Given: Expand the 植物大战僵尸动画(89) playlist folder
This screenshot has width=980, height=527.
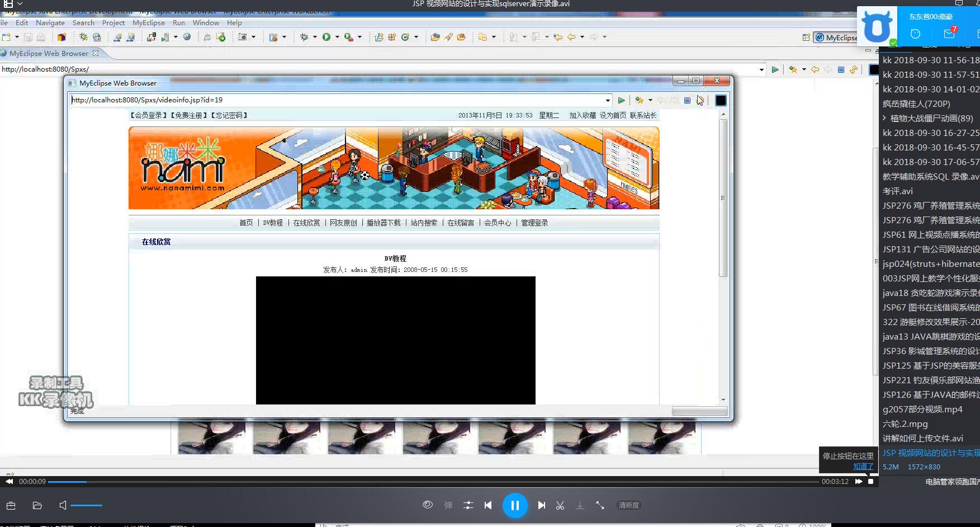Looking at the screenshot, I should (x=884, y=118).
